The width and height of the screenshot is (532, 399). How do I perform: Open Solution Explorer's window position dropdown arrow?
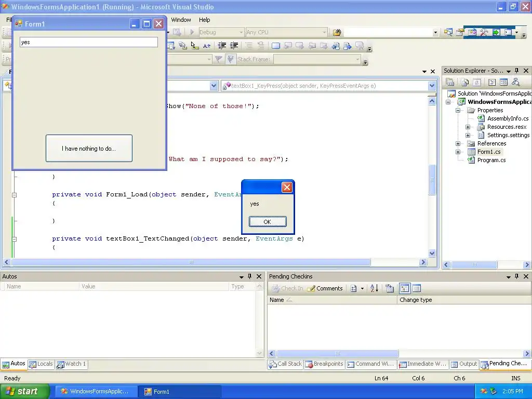(509, 71)
